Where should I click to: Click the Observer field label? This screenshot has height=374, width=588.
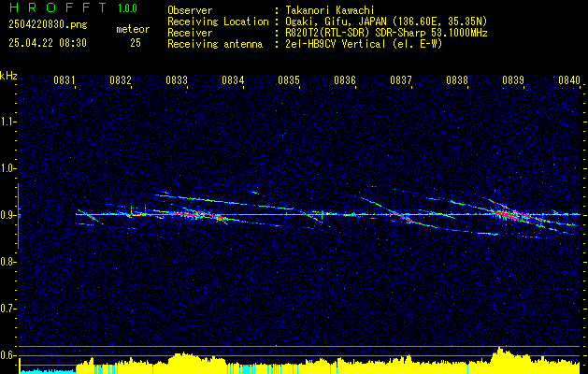pos(190,10)
